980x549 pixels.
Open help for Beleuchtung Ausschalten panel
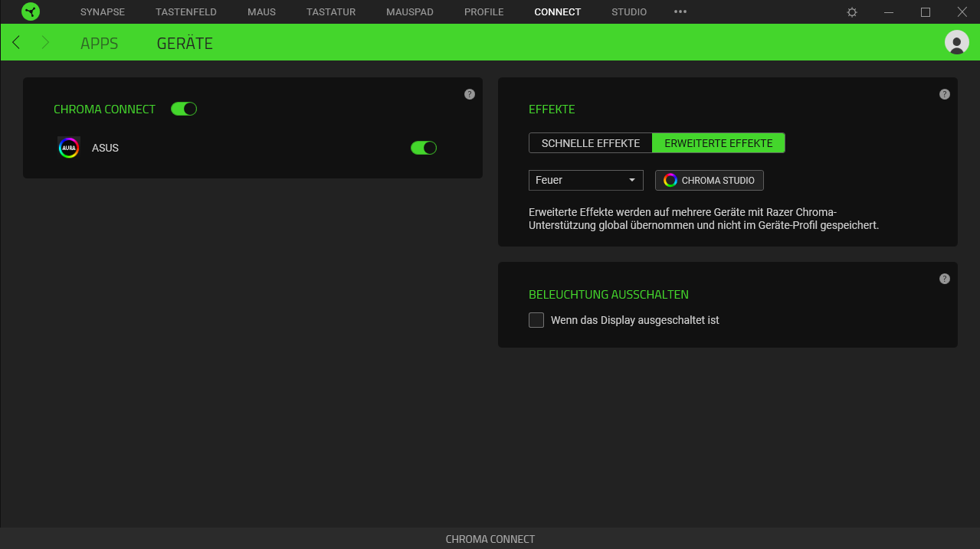945,279
